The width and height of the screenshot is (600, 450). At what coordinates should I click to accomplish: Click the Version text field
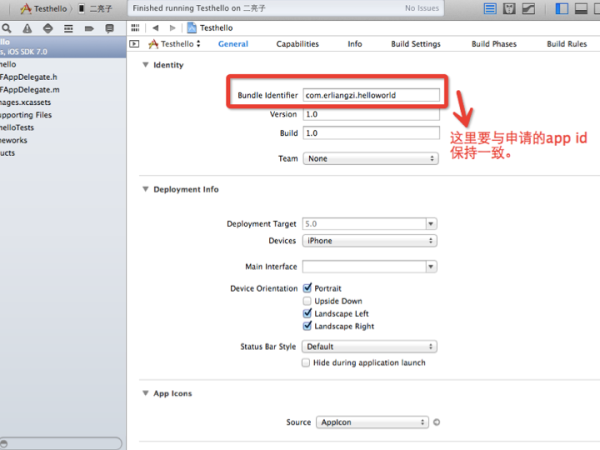coord(371,114)
